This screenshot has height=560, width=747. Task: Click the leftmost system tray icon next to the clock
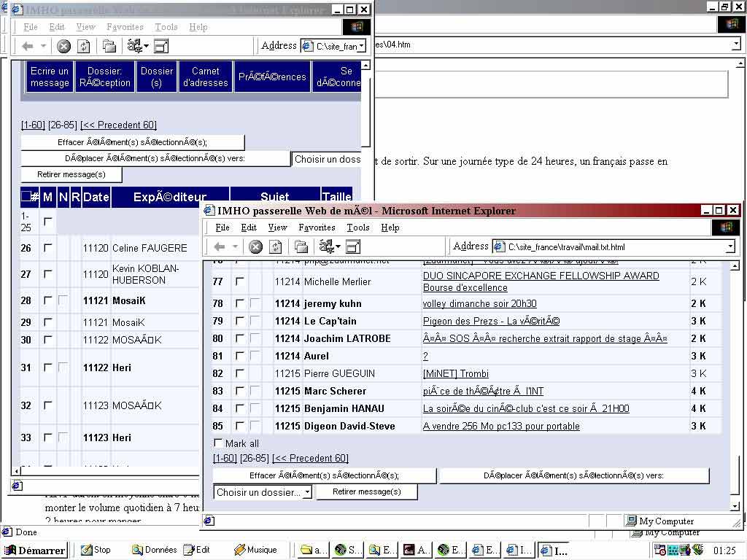660,550
